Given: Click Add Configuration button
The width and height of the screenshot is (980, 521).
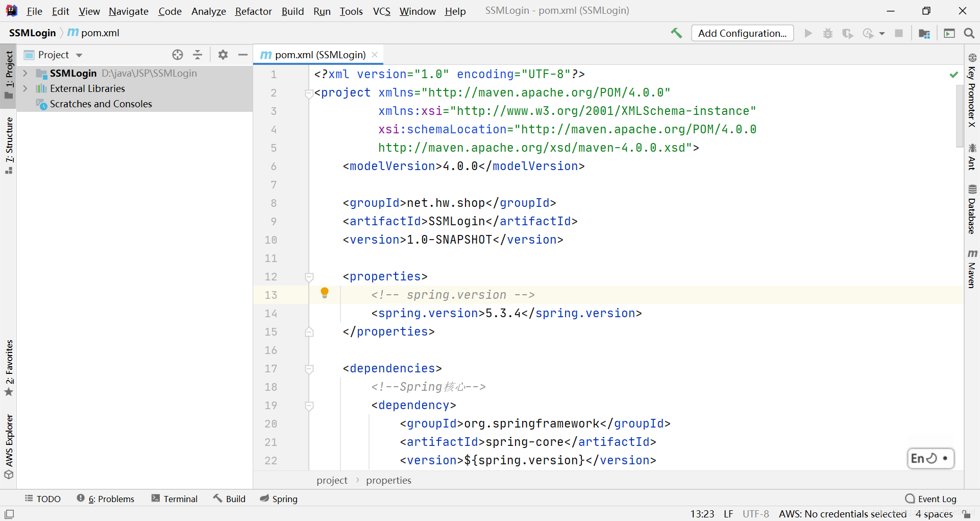Looking at the screenshot, I should pyautogui.click(x=742, y=33).
